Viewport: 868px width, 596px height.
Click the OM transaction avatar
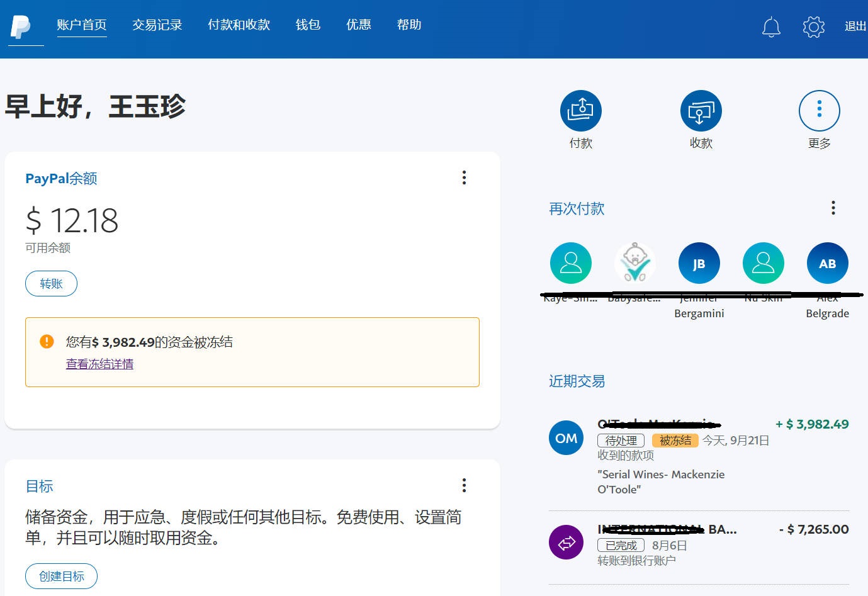[566, 437]
